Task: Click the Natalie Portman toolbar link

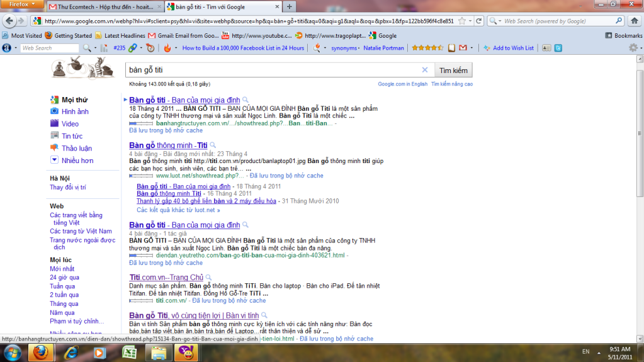Action: click(x=383, y=48)
